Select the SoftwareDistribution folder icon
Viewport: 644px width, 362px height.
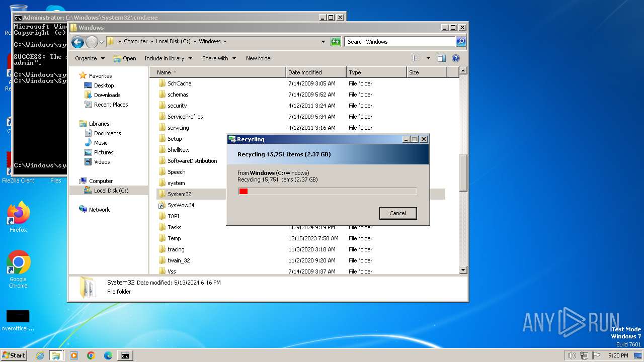[x=162, y=161]
